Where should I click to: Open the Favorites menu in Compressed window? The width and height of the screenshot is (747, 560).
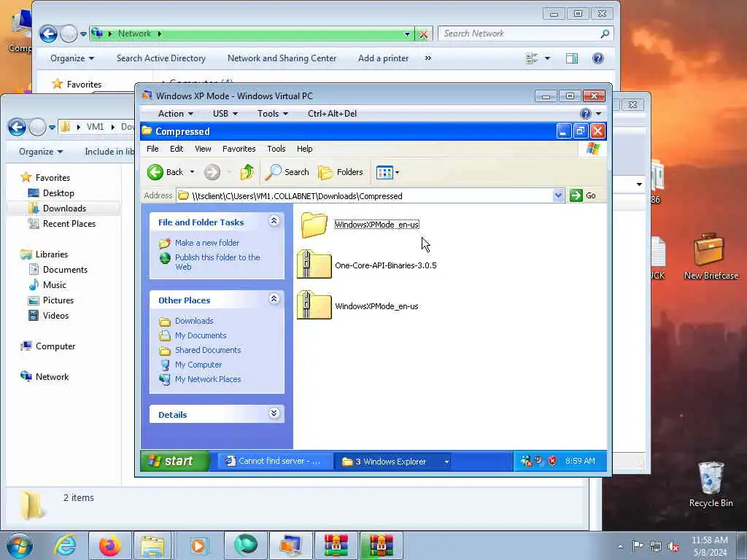point(239,149)
